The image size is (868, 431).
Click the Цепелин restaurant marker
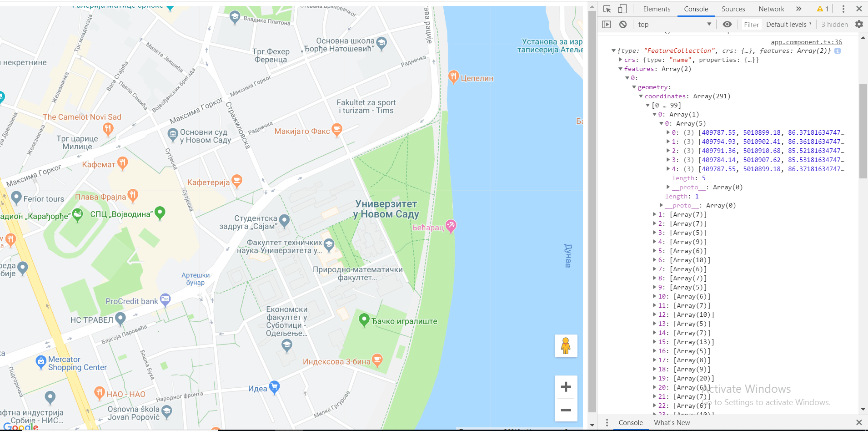[x=453, y=77]
